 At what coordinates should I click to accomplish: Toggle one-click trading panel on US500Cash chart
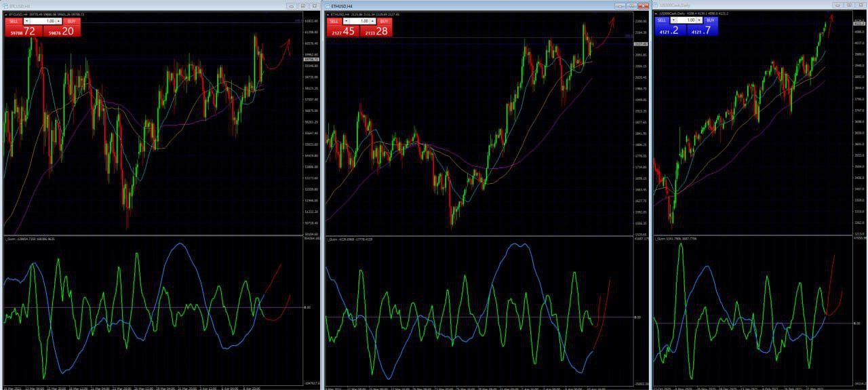click(x=656, y=13)
